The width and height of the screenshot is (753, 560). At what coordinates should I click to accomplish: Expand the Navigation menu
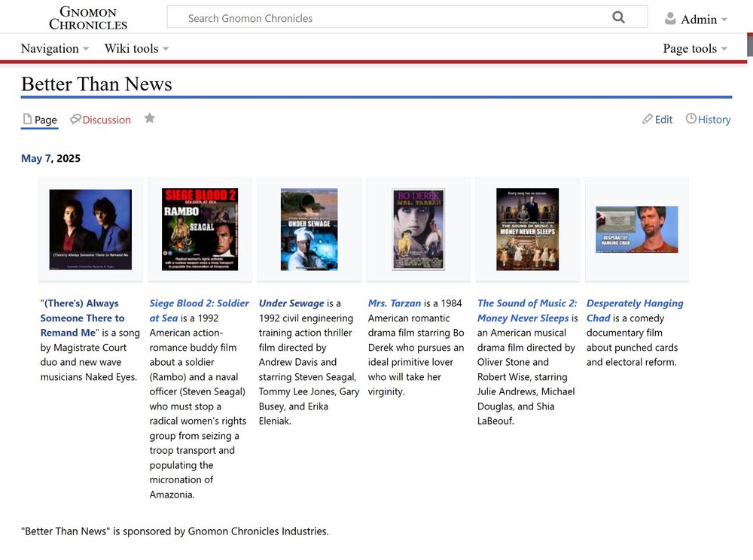[55, 48]
